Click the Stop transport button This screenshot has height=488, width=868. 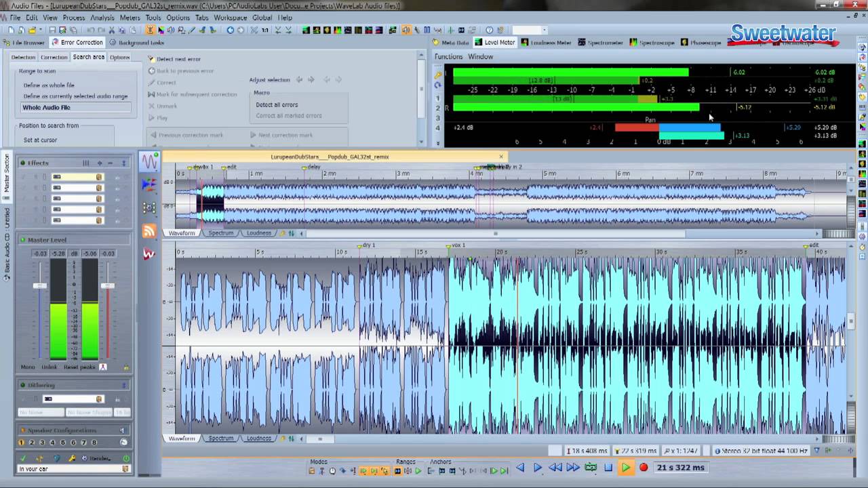click(608, 467)
